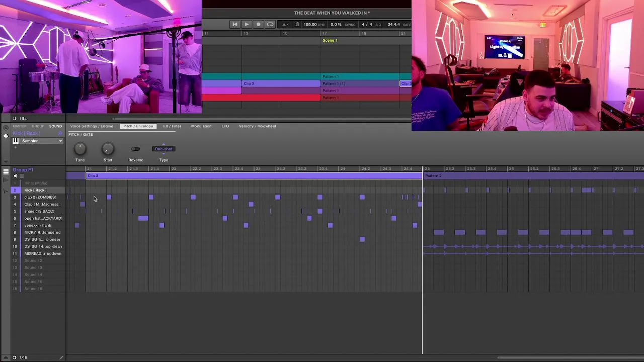This screenshot has width=644, height=362.
Task: Select the channel properties icon
Action: pos(6,128)
